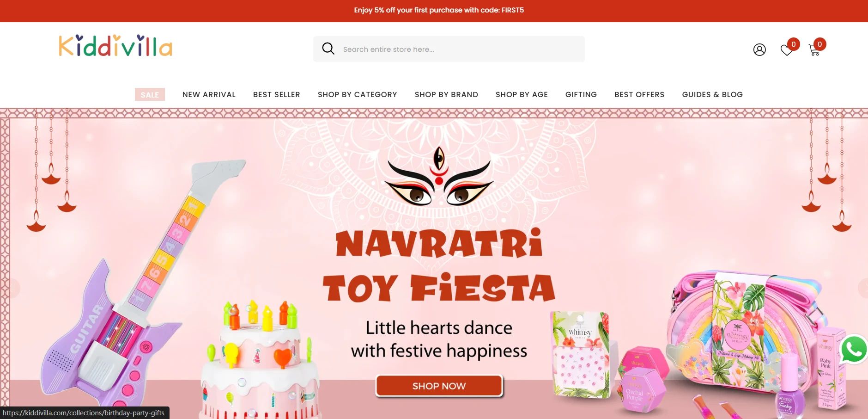Image resolution: width=868 pixels, height=419 pixels.
Task: Open WhatsApp chat icon
Action: click(x=854, y=349)
